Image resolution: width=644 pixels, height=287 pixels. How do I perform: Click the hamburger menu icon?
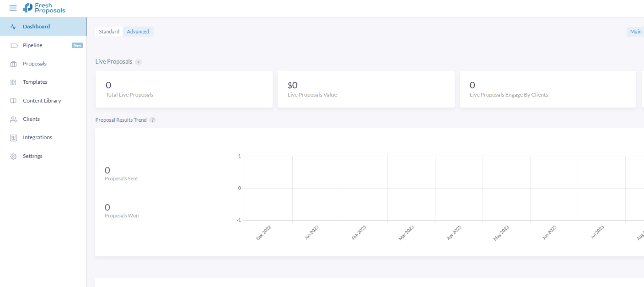[x=13, y=8]
